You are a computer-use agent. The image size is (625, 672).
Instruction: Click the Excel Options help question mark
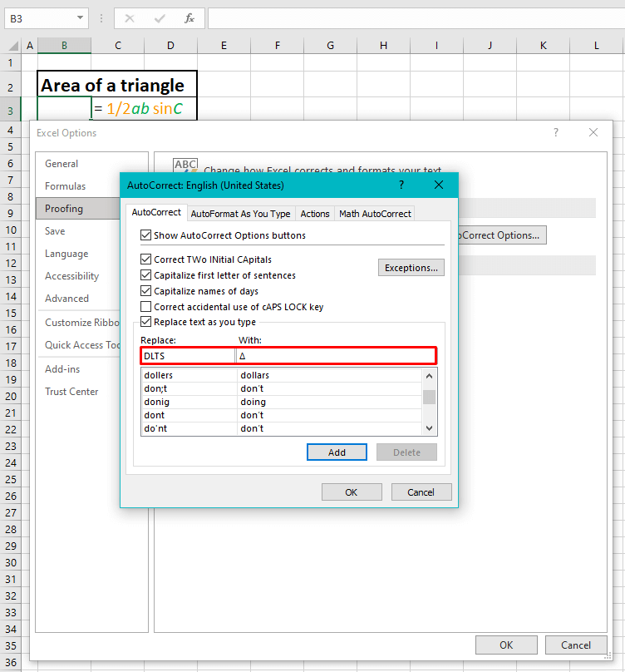coord(556,132)
